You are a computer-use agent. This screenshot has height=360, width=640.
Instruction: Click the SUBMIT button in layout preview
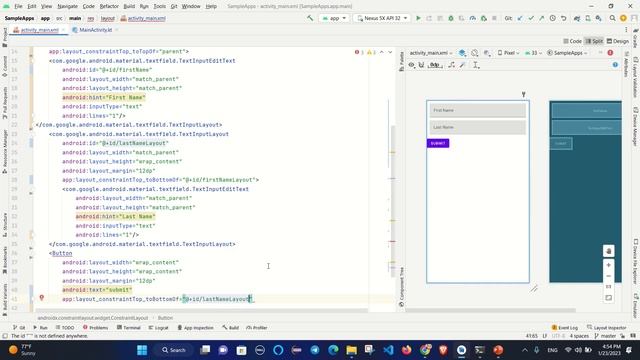(438, 143)
